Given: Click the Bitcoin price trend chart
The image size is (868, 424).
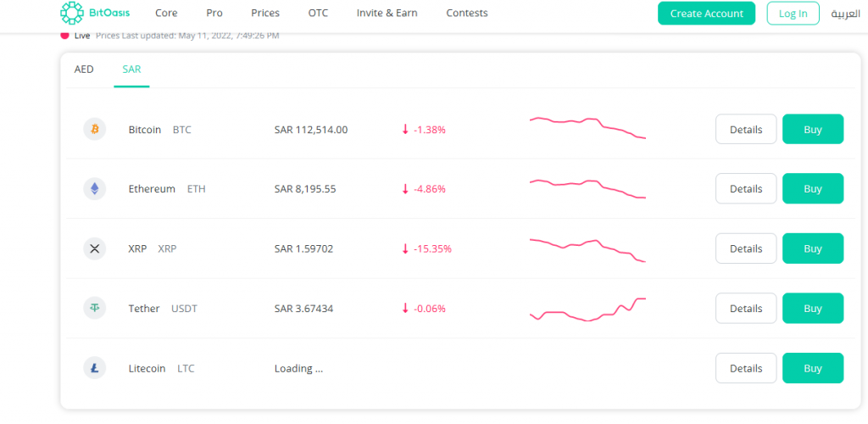Looking at the screenshot, I should tap(588, 128).
